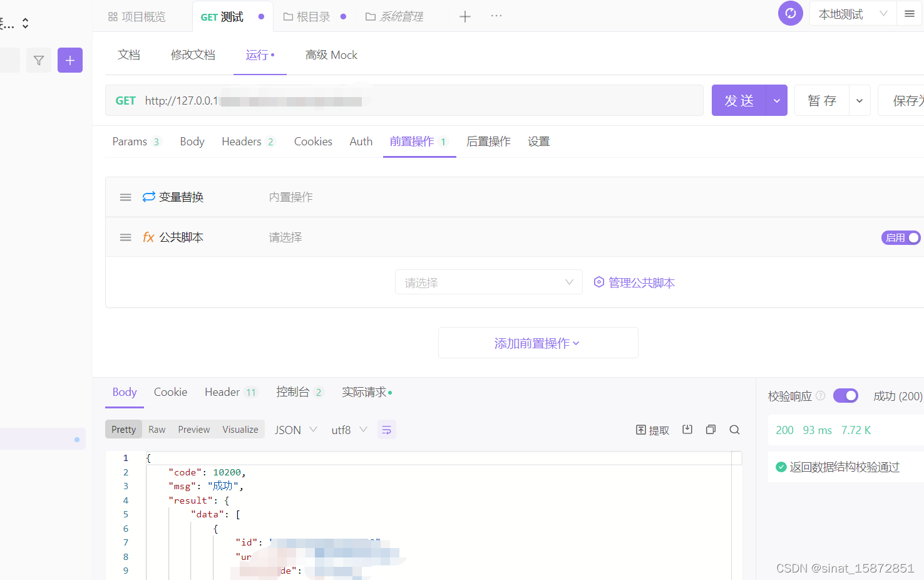
Task: Click the sidebar sort chevrons icon
Action: click(x=25, y=23)
